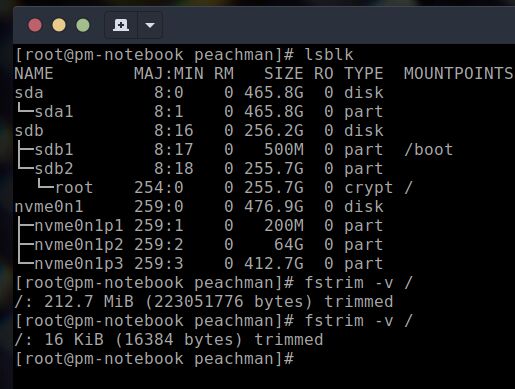Click the nvme0n1 disk name
Viewport: 515px width, 389px height.
click(49, 206)
